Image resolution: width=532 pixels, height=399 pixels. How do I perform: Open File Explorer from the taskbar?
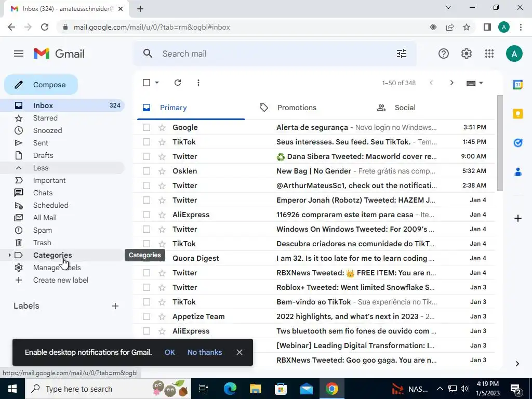coord(255,389)
